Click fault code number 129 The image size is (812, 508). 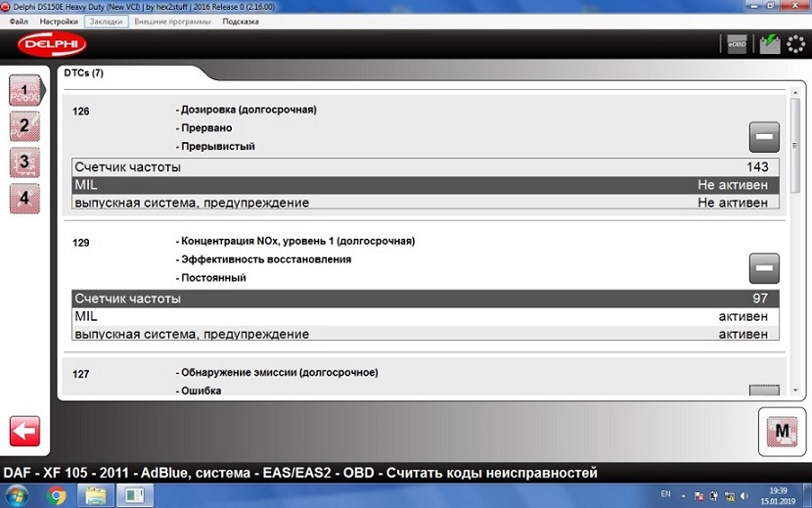click(81, 243)
